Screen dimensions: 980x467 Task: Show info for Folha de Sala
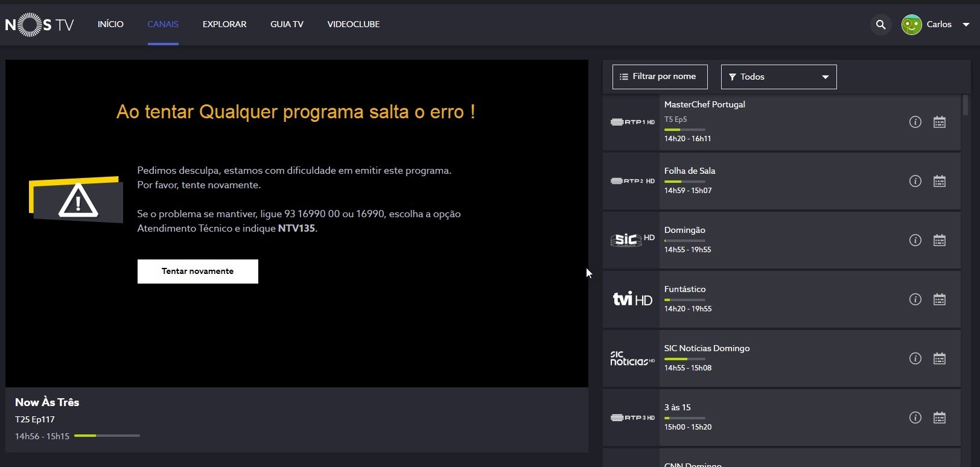pos(915,181)
